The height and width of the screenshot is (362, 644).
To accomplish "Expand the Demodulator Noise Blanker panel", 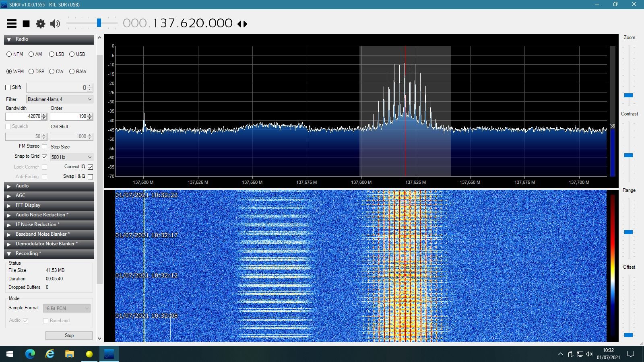I will pyautogui.click(x=49, y=244).
